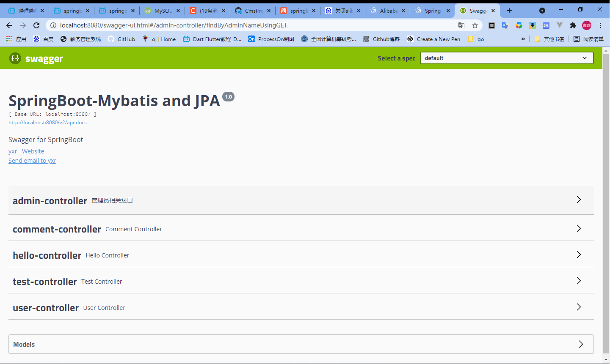Image resolution: width=610 pixels, height=364 pixels.
Task: Close the MySQL tab
Action: (x=178, y=11)
